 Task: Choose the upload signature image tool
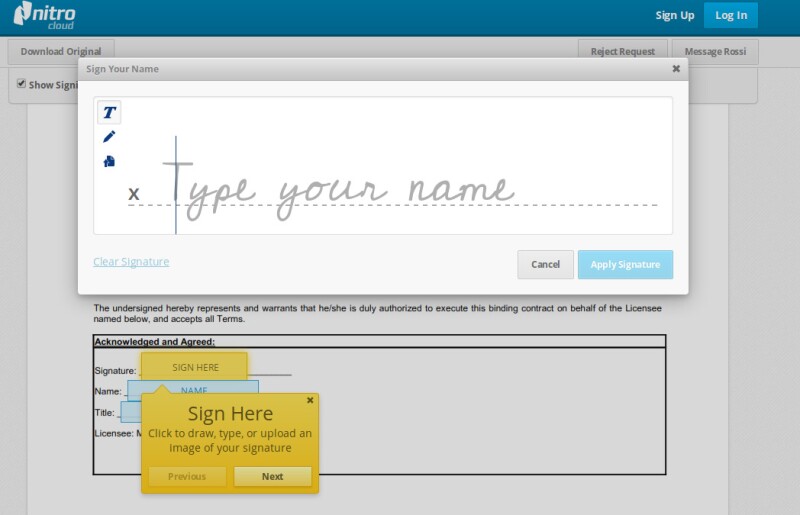click(x=109, y=161)
